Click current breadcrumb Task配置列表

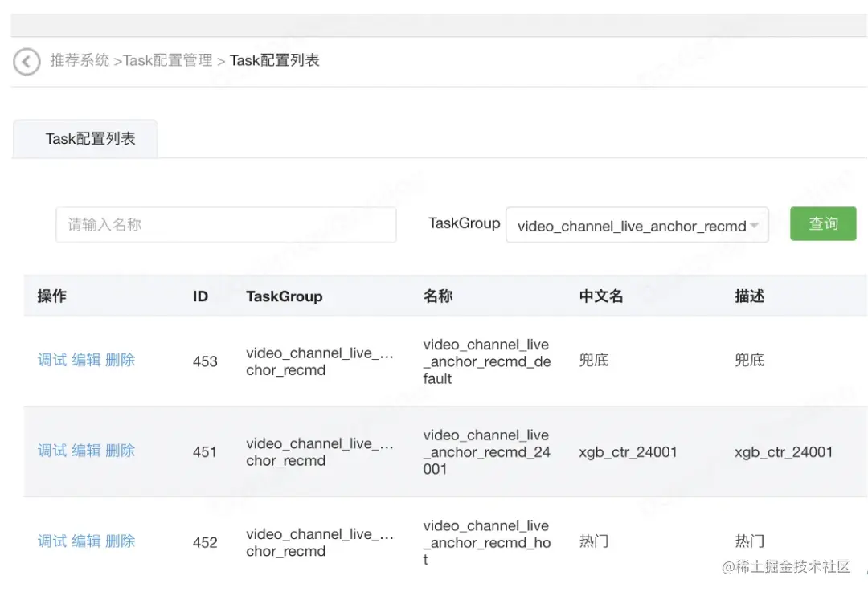click(x=275, y=60)
